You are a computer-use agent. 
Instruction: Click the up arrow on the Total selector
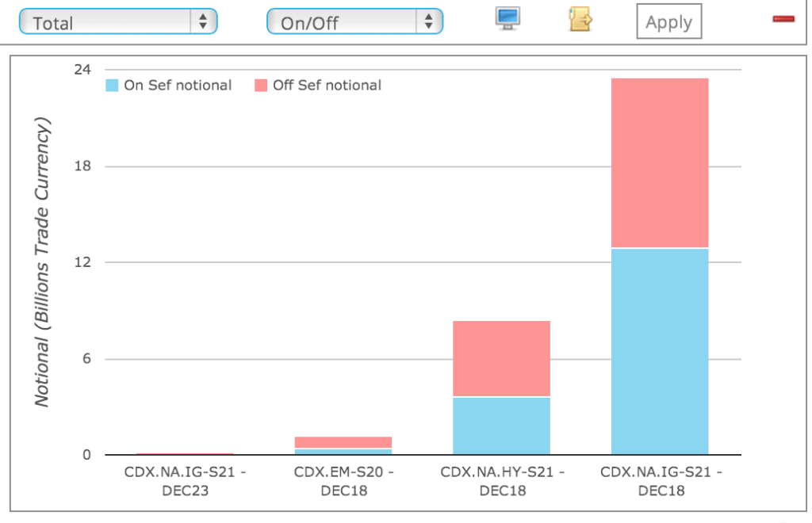click(205, 17)
